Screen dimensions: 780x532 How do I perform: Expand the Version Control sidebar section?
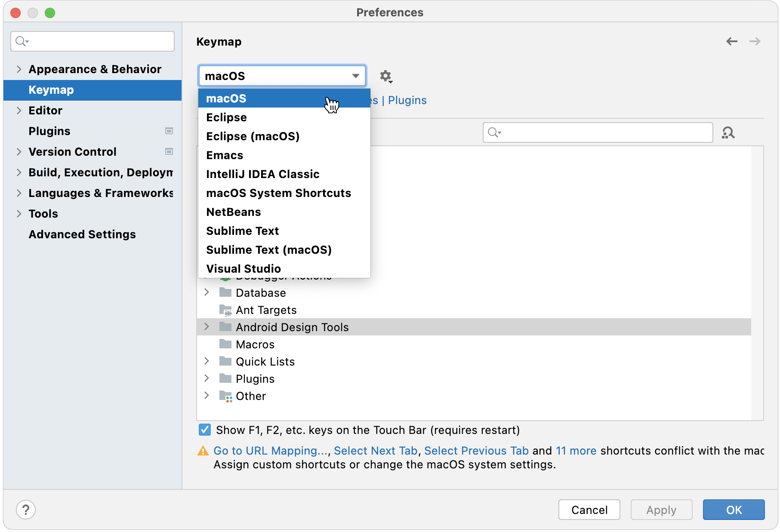pos(19,151)
